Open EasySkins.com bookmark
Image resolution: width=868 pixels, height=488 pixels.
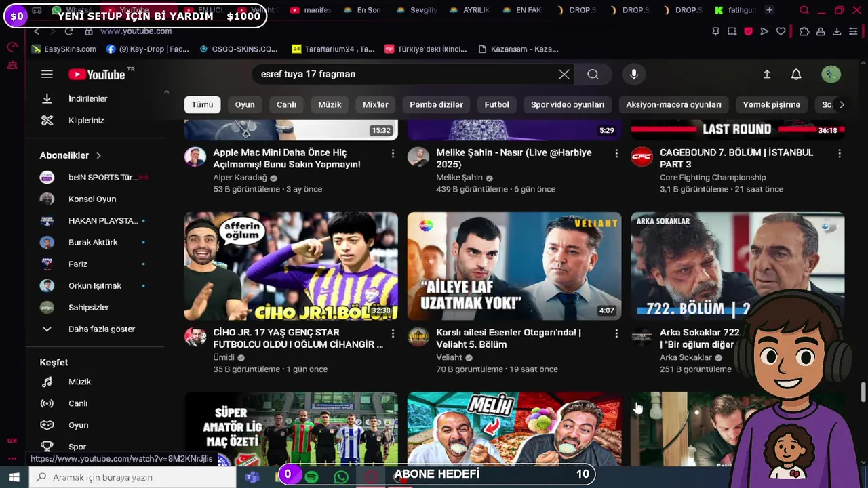[x=64, y=49]
